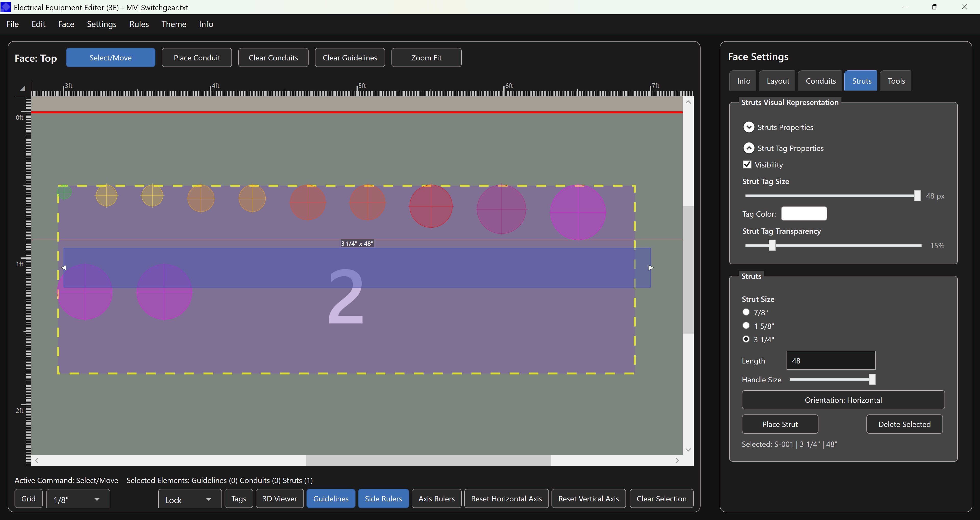980x520 pixels.
Task: Collapse the Strut Tag Properties section
Action: pyautogui.click(x=749, y=148)
